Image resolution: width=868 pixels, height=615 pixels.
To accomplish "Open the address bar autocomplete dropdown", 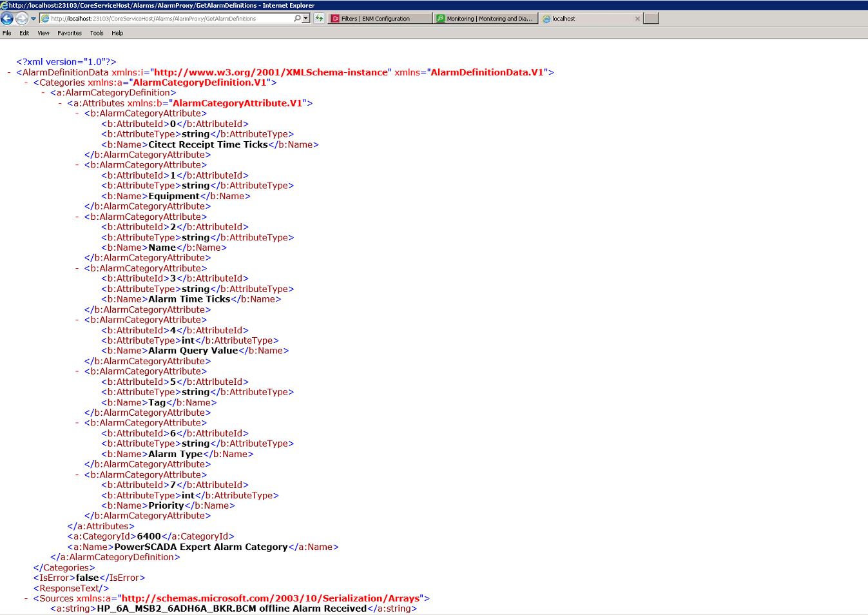I will point(306,19).
